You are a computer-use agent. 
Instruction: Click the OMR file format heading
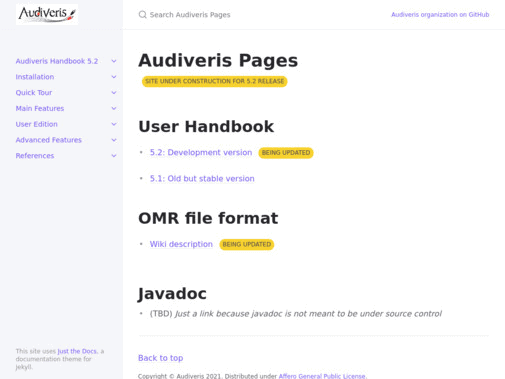coord(208,218)
